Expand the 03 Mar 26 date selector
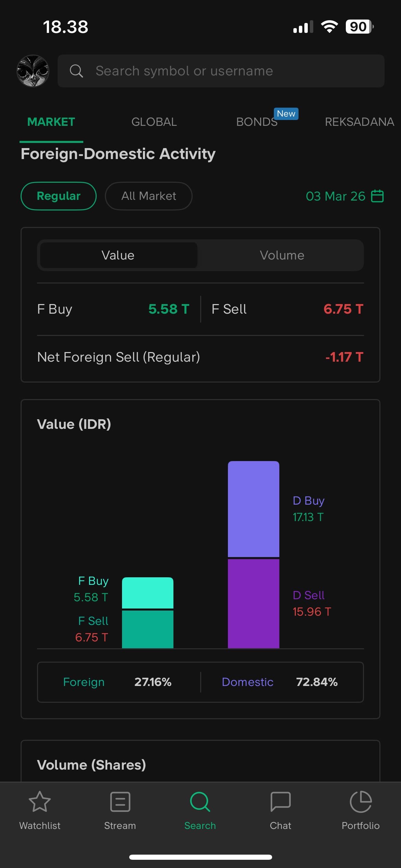 (335, 196)
